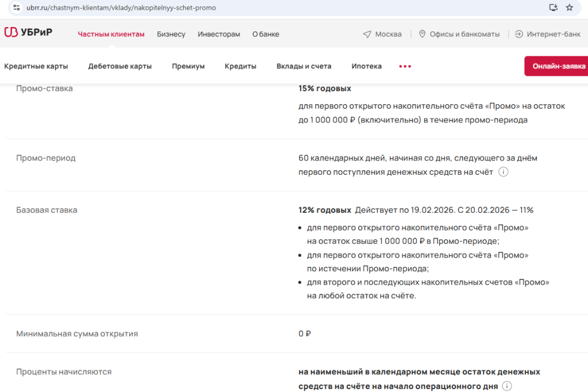The width and height of the screenshot is (588, 392).
Task: Click the Интернет-банк login icon
Action: pyautogui.click(x=519, y=34)
